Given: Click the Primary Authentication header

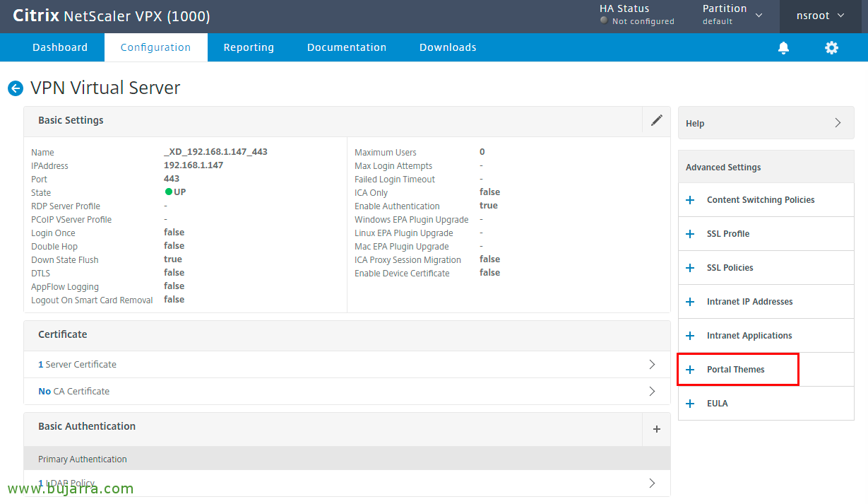Looking at the screenshot, I should pyautogui.click(x=83, y=459).
